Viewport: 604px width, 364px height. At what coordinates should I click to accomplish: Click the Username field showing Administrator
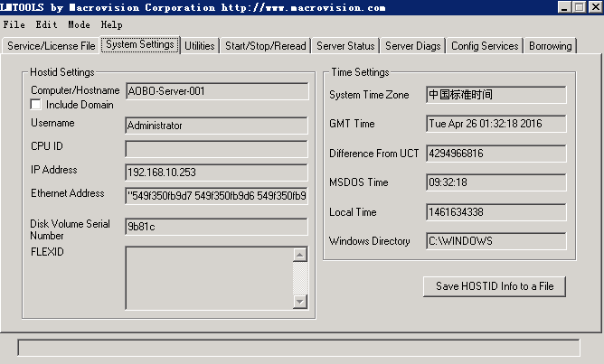coord(216,126)
